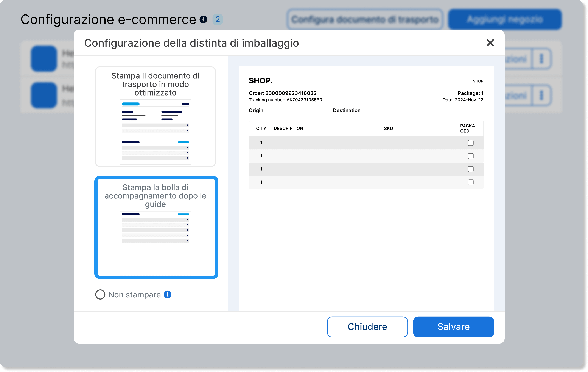Click the Tracking number AK704331055BR text
The image size is (588, 372).
(285, 100)
